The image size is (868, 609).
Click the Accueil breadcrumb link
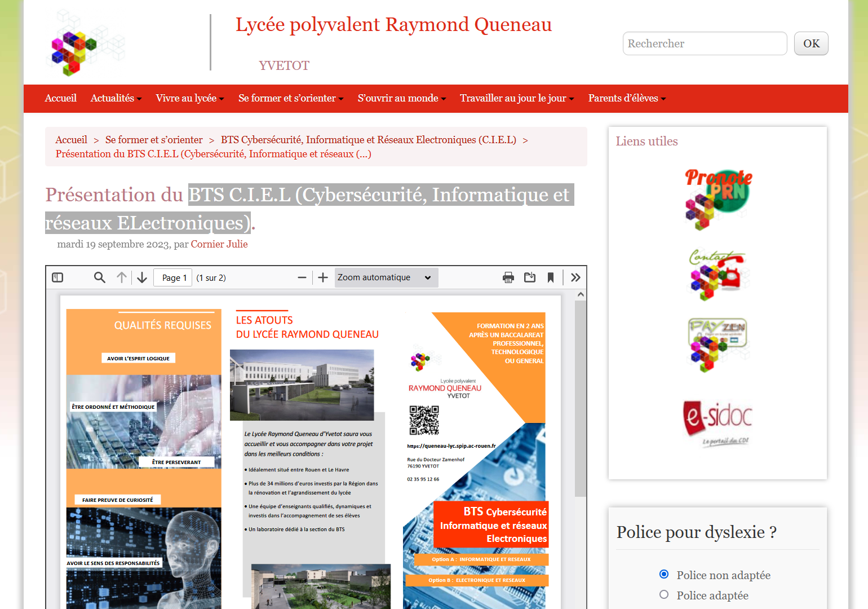(x=72, y=140)
